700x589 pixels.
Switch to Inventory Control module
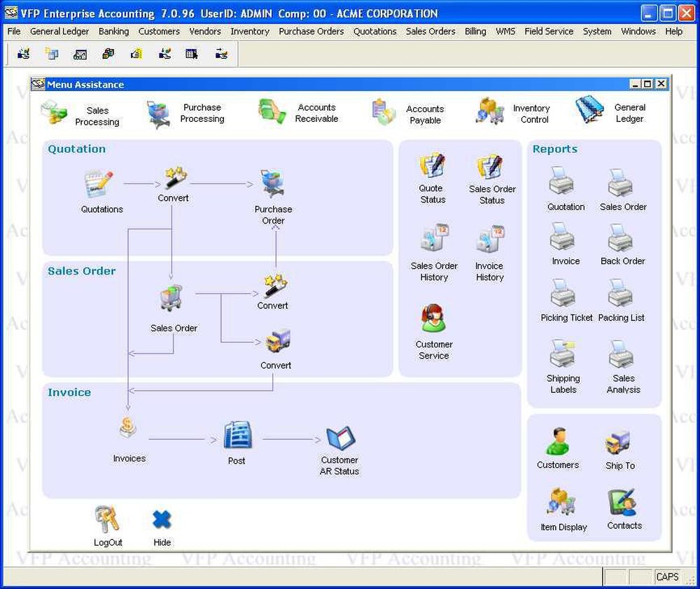tap(491, 111)
